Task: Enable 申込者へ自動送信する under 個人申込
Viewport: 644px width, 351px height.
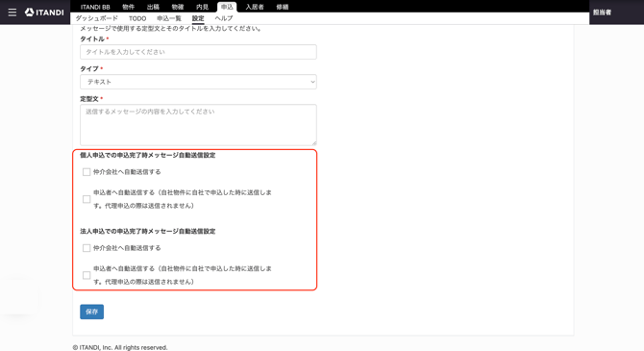Action: (87, 199)
